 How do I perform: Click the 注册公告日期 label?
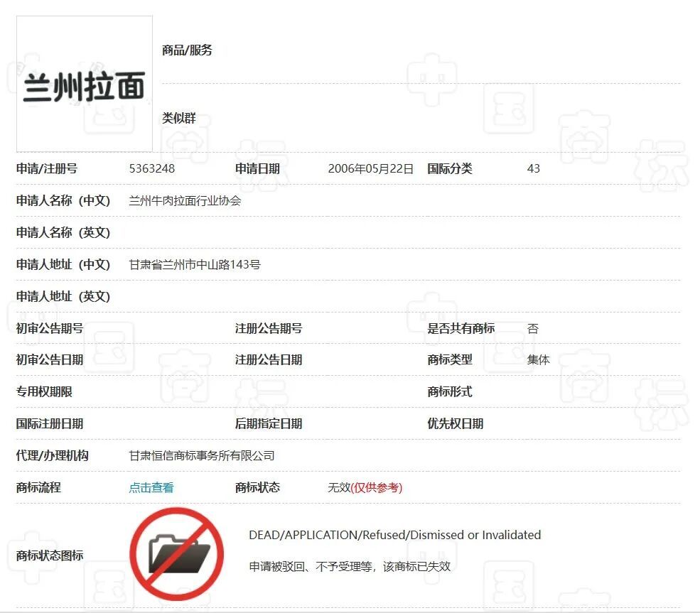coord(269,359)
